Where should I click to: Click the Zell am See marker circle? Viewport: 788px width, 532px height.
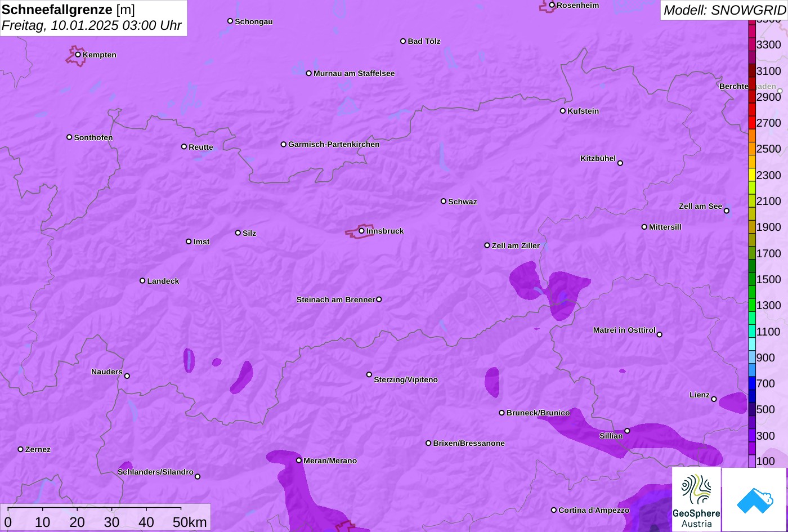click(727, 211)
